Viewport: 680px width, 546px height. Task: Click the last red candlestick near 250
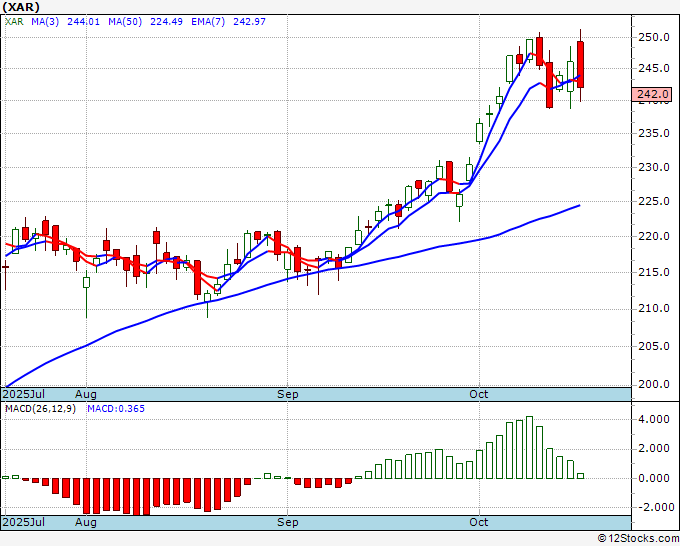580,65
